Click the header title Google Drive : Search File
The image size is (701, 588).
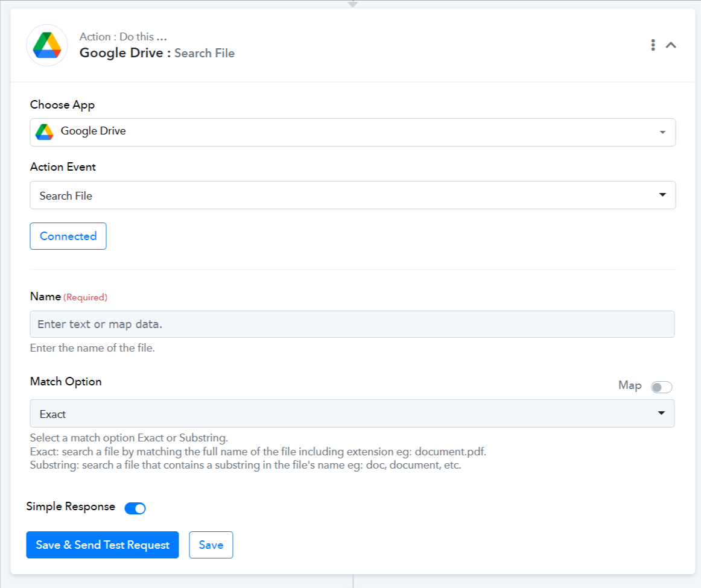pos(157,53)
